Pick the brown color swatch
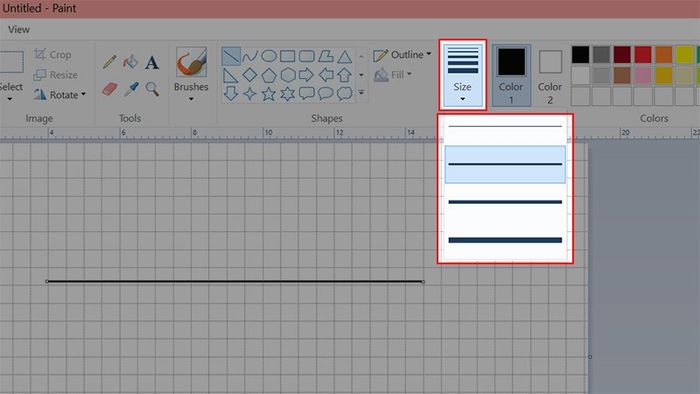Screen dimensions: 700x394 pyautogui.click(x=622, y=75)
